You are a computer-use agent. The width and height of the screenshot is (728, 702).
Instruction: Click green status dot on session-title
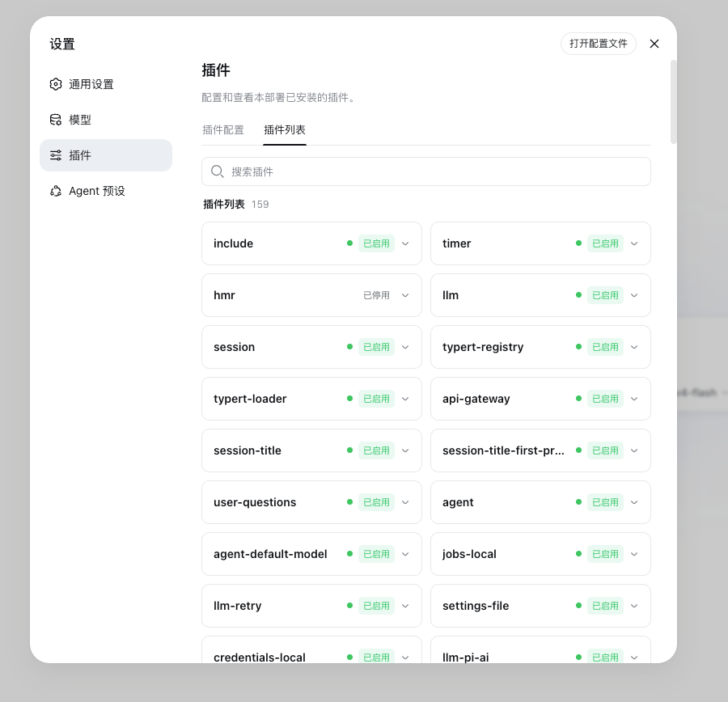[349, 450]
